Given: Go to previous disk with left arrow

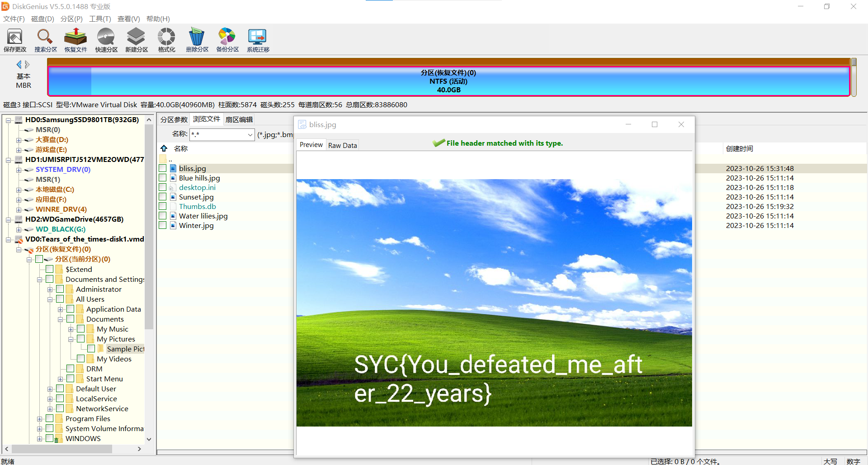Looking at the screenshot, I should [x=19, y=65].
